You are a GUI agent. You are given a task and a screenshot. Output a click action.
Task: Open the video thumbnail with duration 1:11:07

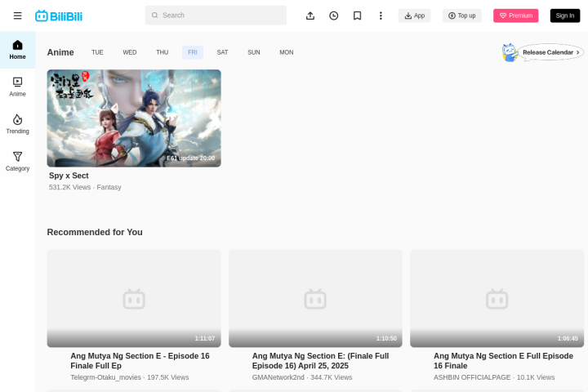pos(134,298)
